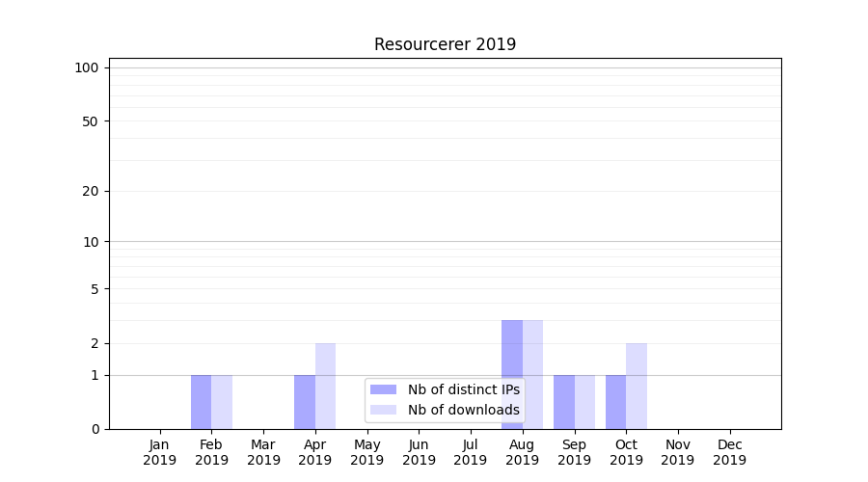Pick the Sep 2019 downloads bar
Image resolution: width=868 pixels, height=482 pixels.
[584, 402]
